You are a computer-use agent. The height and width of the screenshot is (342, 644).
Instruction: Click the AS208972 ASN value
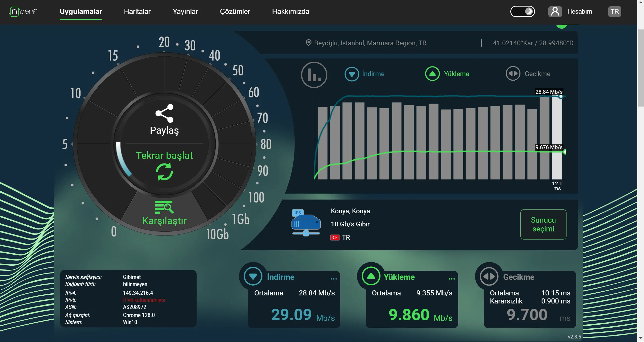[134, 307]
